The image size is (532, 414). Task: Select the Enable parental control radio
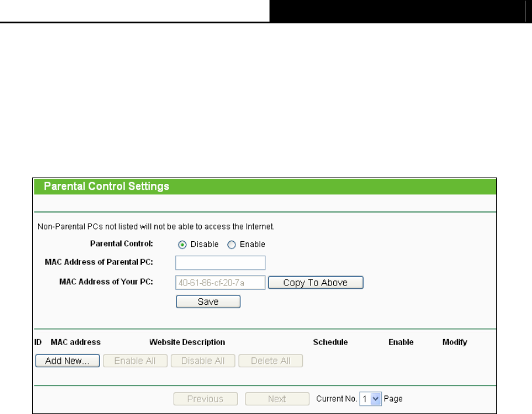click(232, 245)
